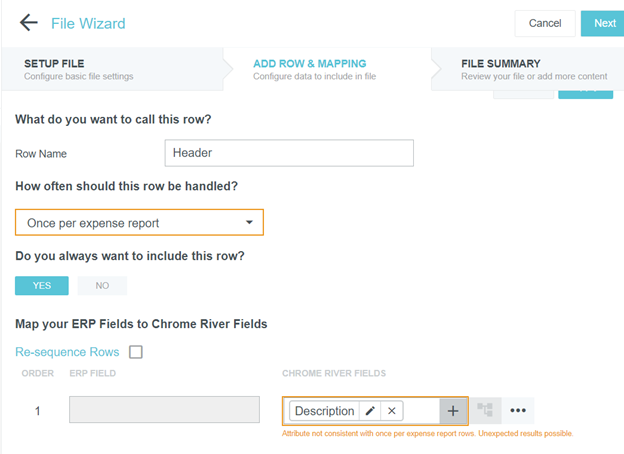Add another Chrome River field with plus
This screenshot has height=454, width=624.
point(453,411)
